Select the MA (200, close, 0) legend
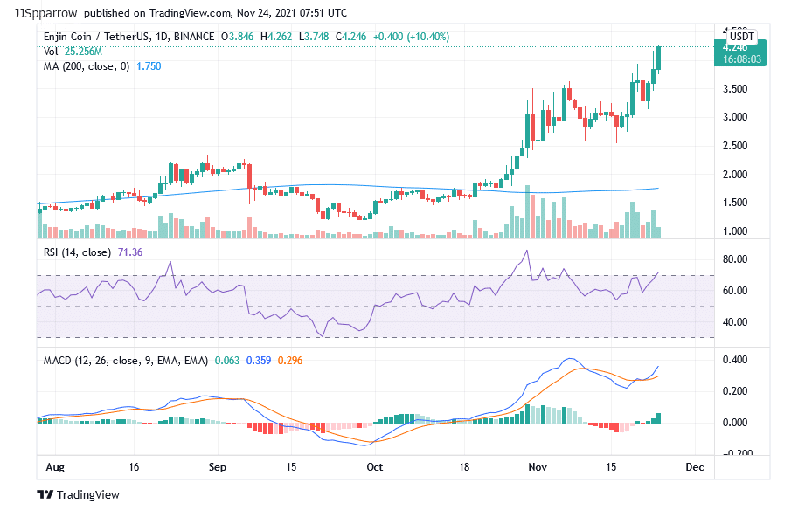The width and height of the screenshot is (812, 510). tap(87, 66)
